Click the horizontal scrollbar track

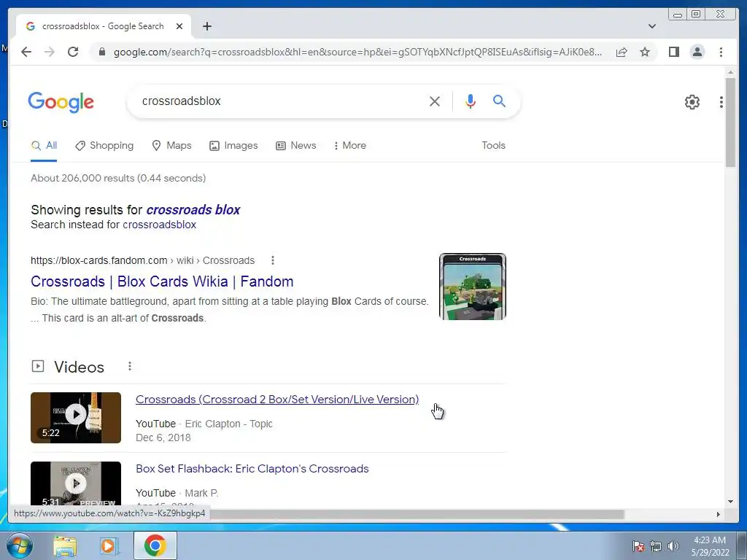(669, 514)
